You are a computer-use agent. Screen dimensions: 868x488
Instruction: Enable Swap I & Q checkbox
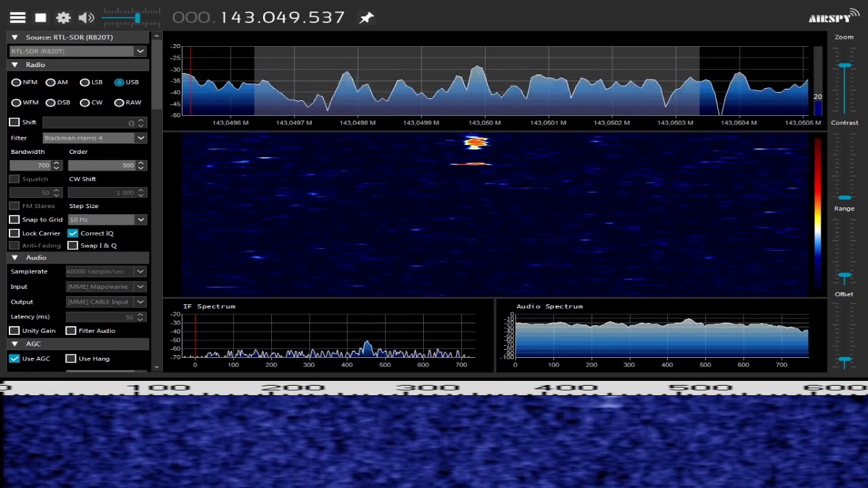click(x=73, y=245)
